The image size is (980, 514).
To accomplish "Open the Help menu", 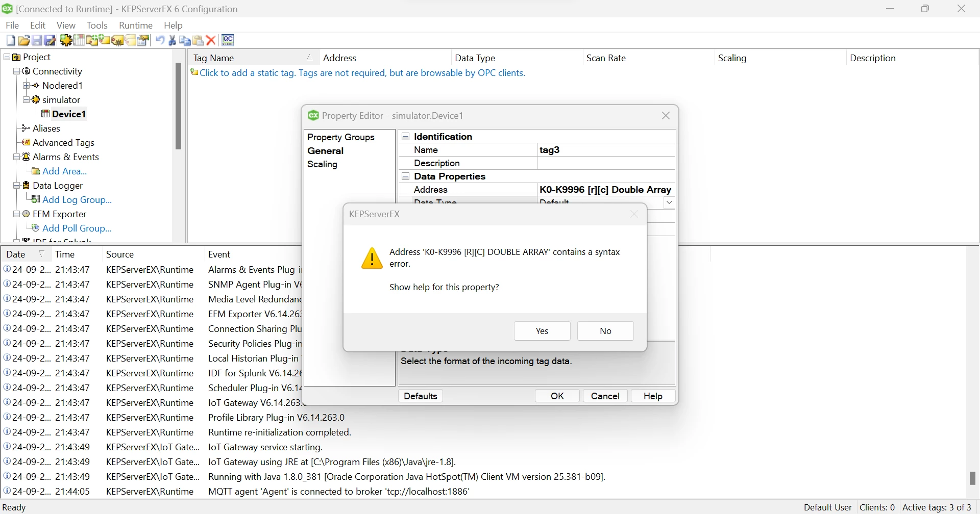I will coord(174,25).
